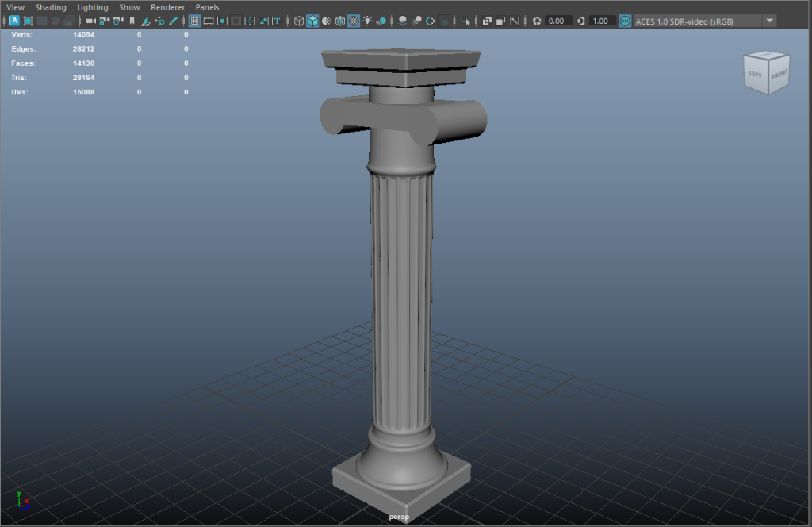Click the persp camera label

pos(399,517)
